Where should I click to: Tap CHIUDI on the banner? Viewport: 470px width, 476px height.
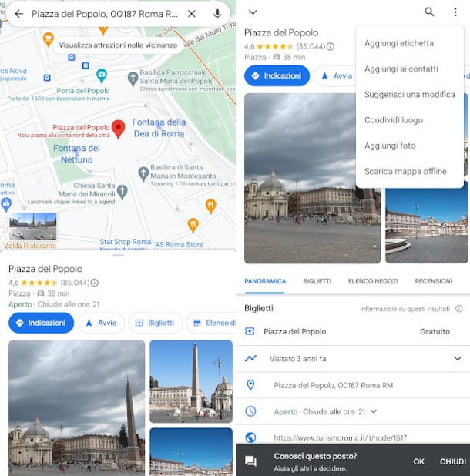pos(453,461)
